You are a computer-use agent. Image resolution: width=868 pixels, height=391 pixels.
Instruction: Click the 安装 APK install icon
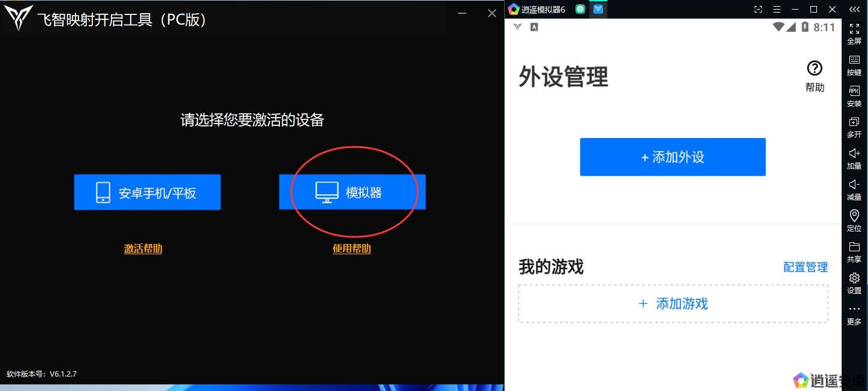(854, 91)
